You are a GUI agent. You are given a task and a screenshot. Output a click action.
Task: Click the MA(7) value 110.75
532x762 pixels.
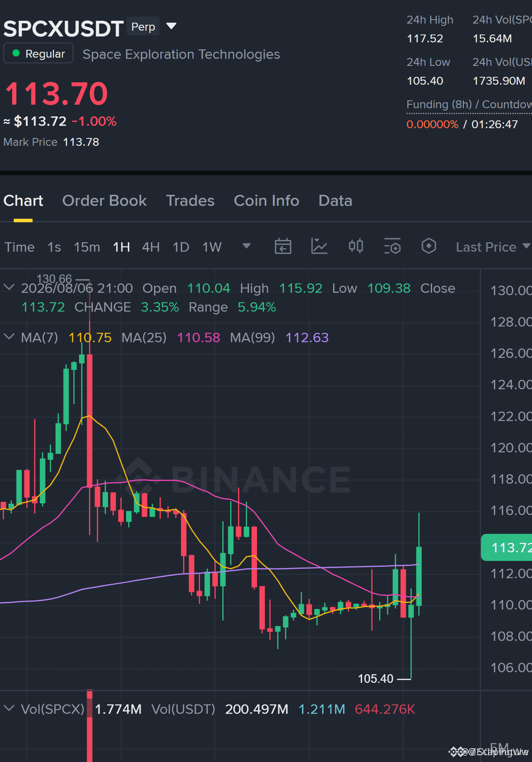pos(90,337)
